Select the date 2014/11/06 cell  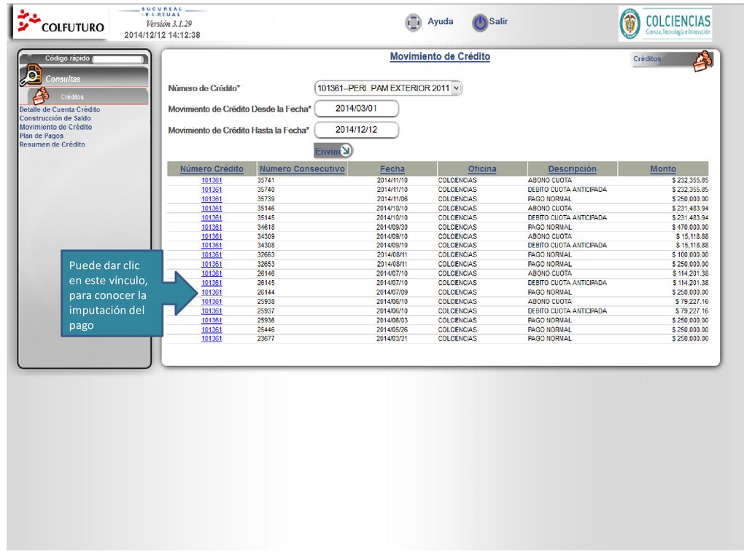pos(392,199)
